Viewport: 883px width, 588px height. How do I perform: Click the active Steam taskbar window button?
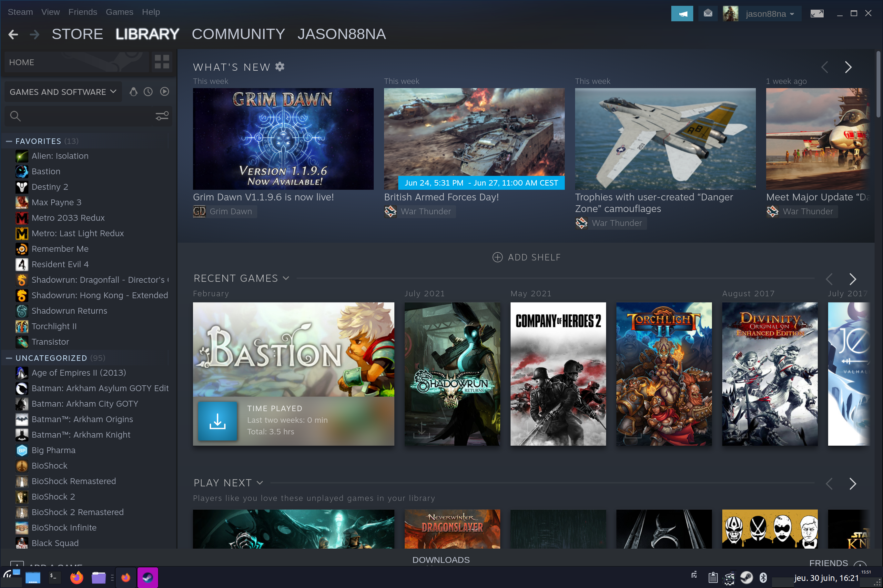point(148,577)
